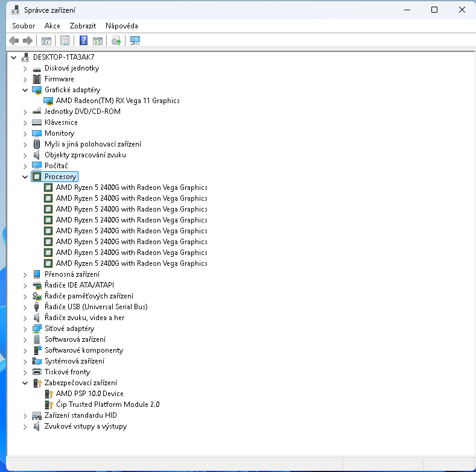The width and height of the screenshot is (476, 472).
Task: Click the Back arrow toolbar icon
Action: [14, 40]
